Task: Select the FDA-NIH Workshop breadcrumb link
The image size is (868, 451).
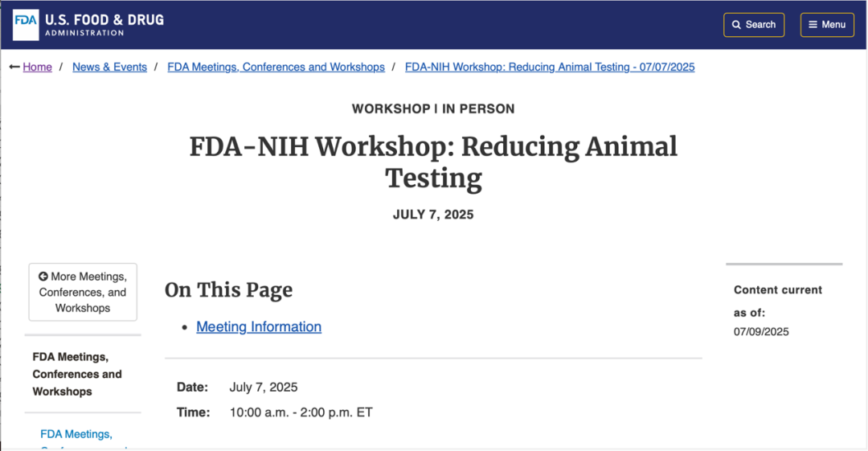Action: click(550, 67)
